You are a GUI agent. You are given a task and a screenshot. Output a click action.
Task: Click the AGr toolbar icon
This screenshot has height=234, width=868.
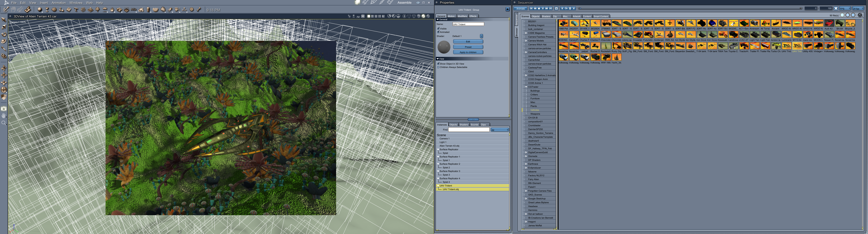(x=134, y=10)
